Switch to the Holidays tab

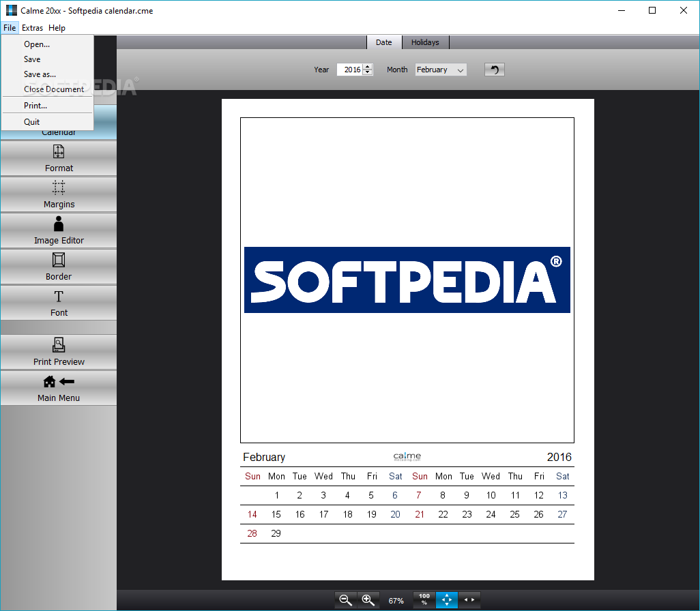425,42
